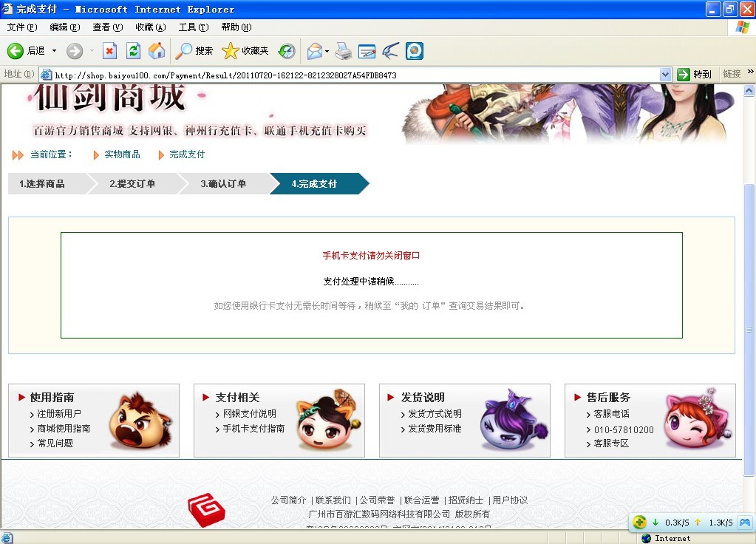
Task: Show browsing History panel
Action: click(x=287, y=51)
